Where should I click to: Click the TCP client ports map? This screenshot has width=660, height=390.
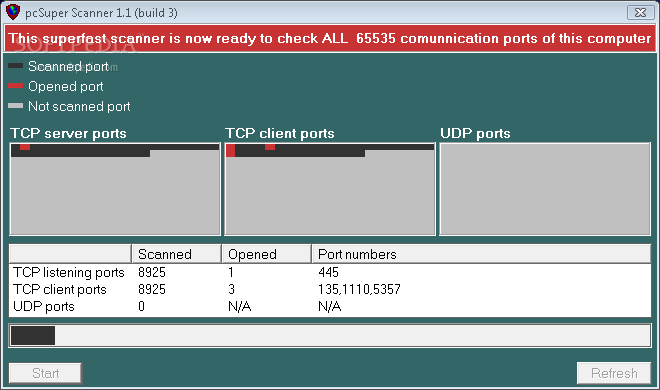(x=330, y=189)
